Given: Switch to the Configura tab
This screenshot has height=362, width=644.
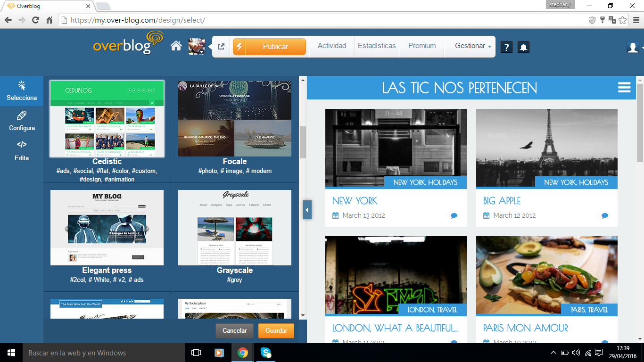Looking at the screenshot, I should coord(22,121).
